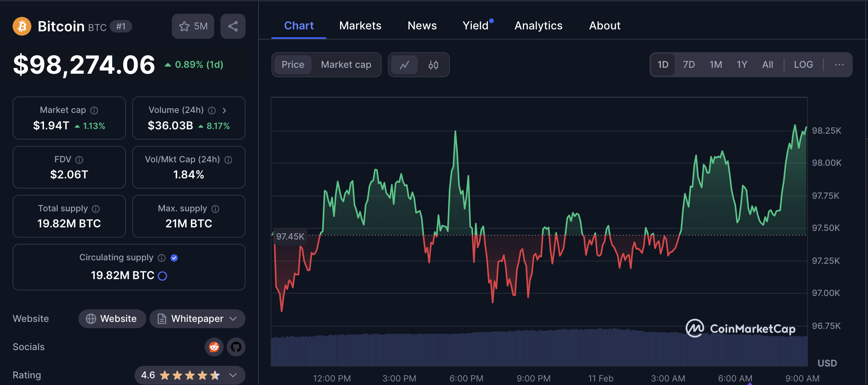
Task: Switch to line chart icon
Action: (x=404, y=65)
